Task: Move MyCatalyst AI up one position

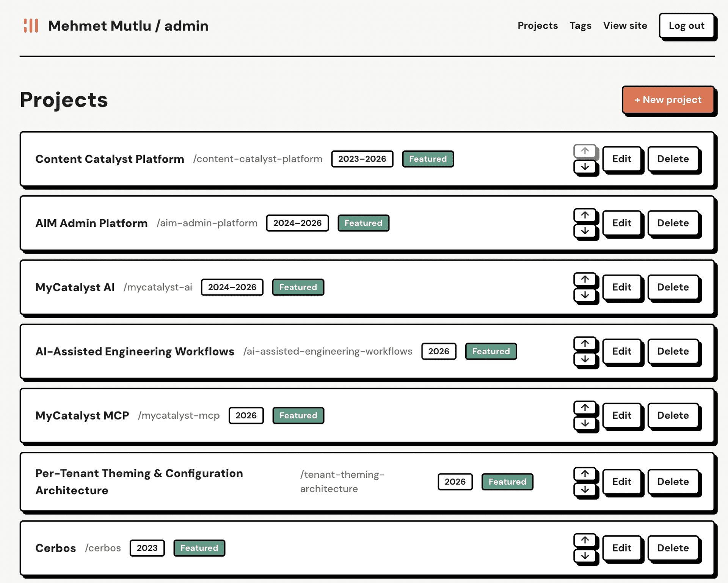Action: click(x=585, y=279)
